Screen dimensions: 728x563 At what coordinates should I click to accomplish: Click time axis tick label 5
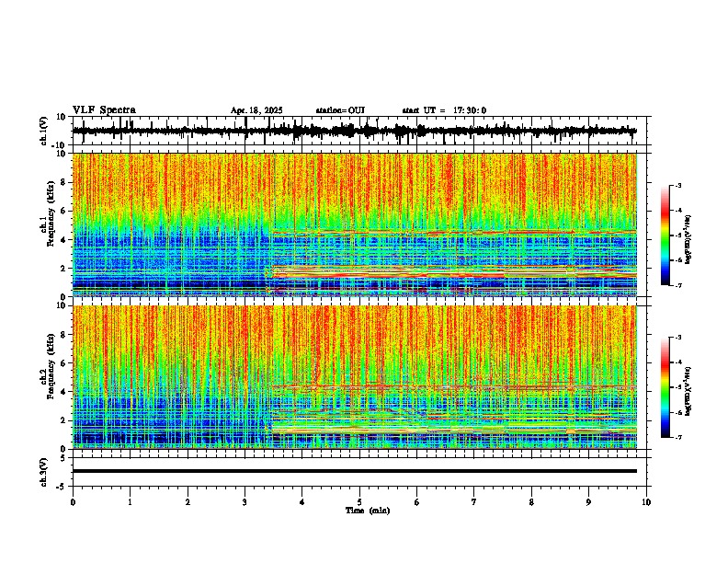click(359, 502)
